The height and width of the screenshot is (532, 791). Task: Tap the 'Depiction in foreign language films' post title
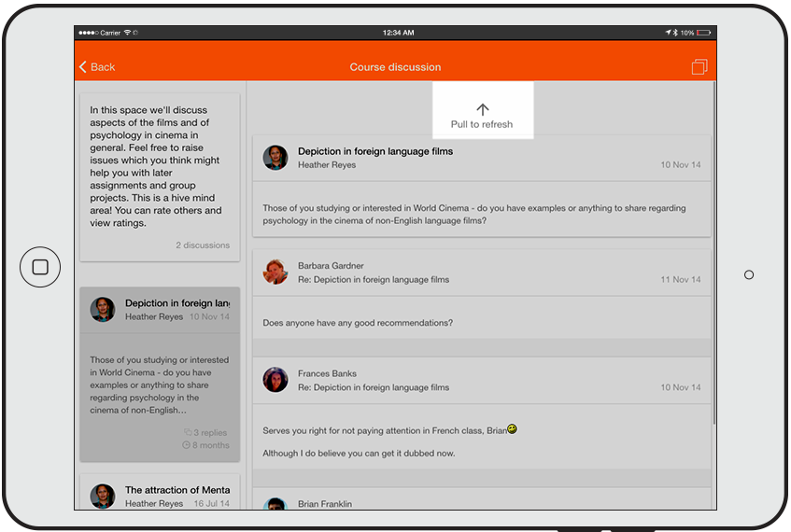374,151
